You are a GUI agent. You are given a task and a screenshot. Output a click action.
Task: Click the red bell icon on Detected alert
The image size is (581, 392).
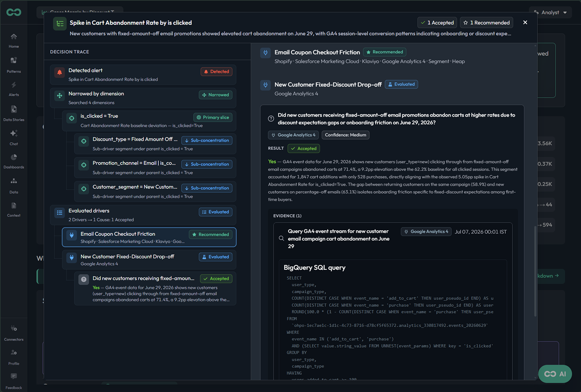(x=60, y=73)
